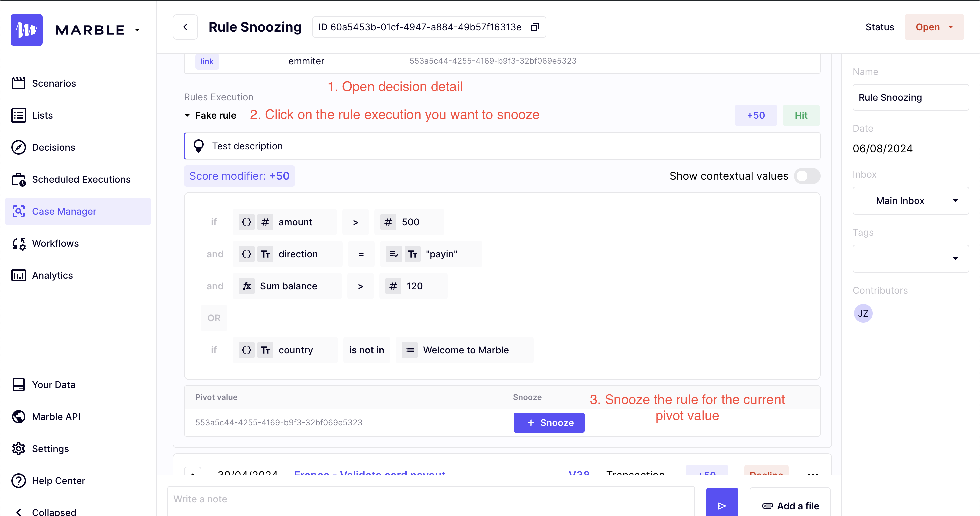The width and height of the screenshot is (980, 516).
Task: Click the Scheduled Executions icon
Action: coord(19,179)
